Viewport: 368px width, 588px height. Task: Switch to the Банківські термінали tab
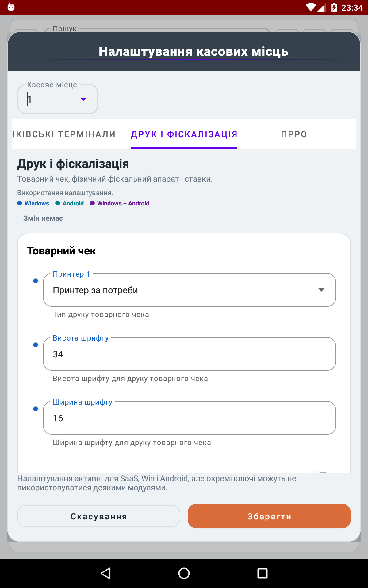pos(64,134)
